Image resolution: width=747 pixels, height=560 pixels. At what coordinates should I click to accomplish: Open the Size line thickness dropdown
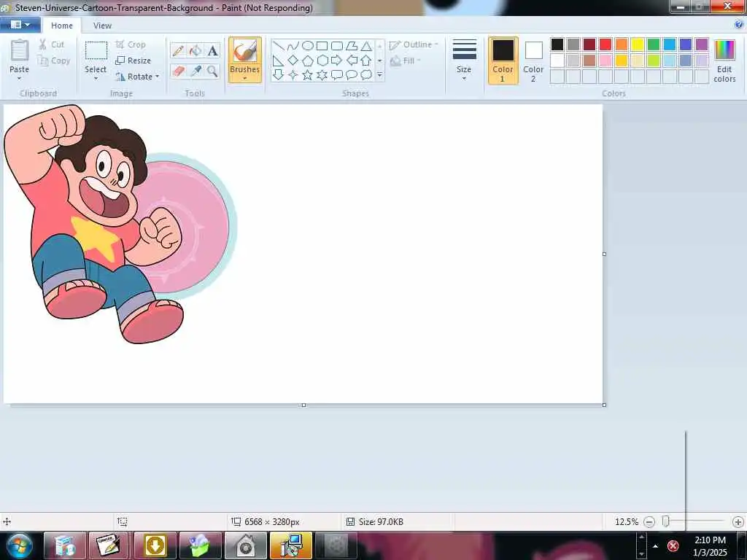tap(464, 60)
